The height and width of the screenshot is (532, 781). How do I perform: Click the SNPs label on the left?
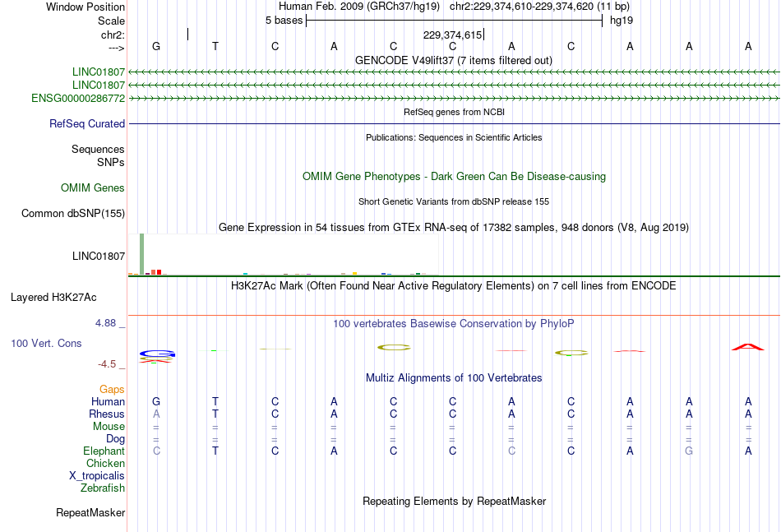click(x=111, y=162)
